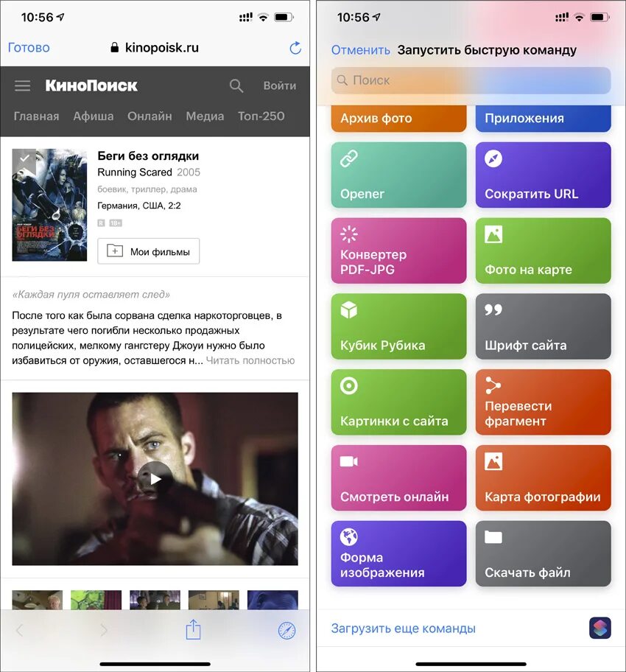Run the Скачать файл shortcut
Screen dimensions: 626x672
click(x=543, y=553)
